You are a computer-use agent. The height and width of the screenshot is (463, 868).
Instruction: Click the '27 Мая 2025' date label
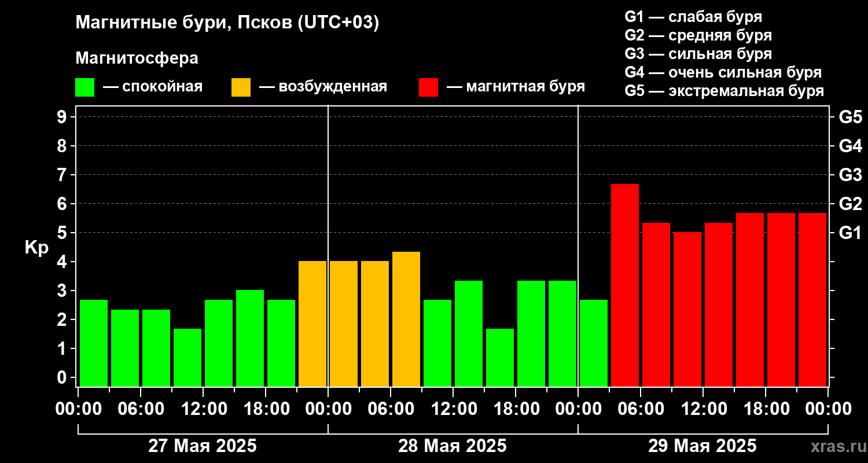coord(203,446)
